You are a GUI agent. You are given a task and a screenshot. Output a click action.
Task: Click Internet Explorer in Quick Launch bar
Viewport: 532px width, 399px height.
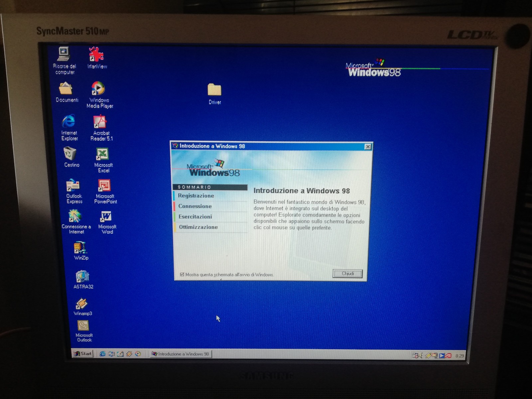click(102, 354)
